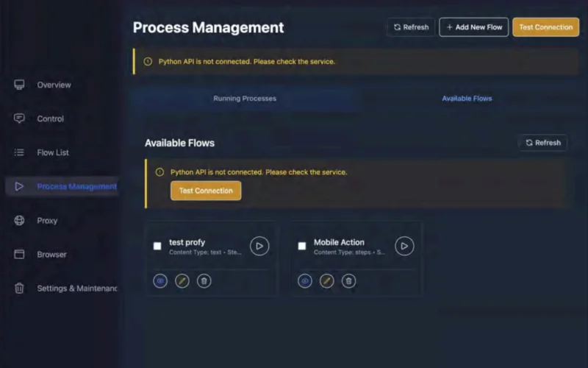The height and width of the screenshot is (368, 588).
Task: Delete the test profy flow
Action: click(204, 281)
